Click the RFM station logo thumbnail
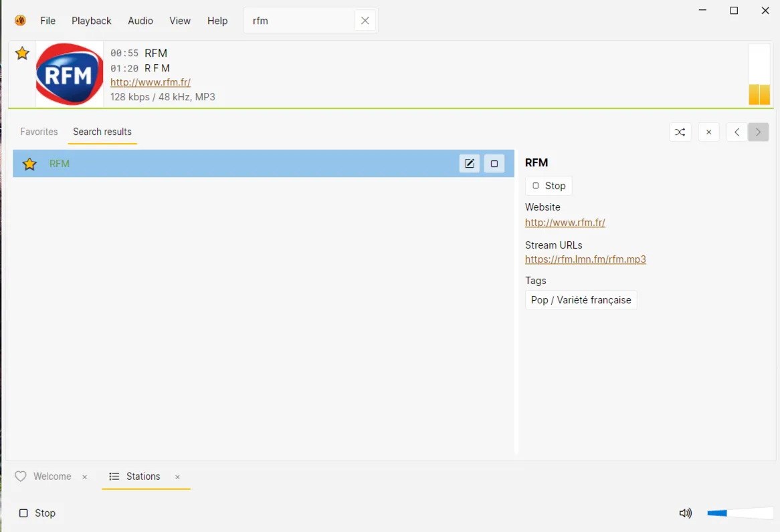This screenshot has width=780, height=532. [x=70, y=74]
